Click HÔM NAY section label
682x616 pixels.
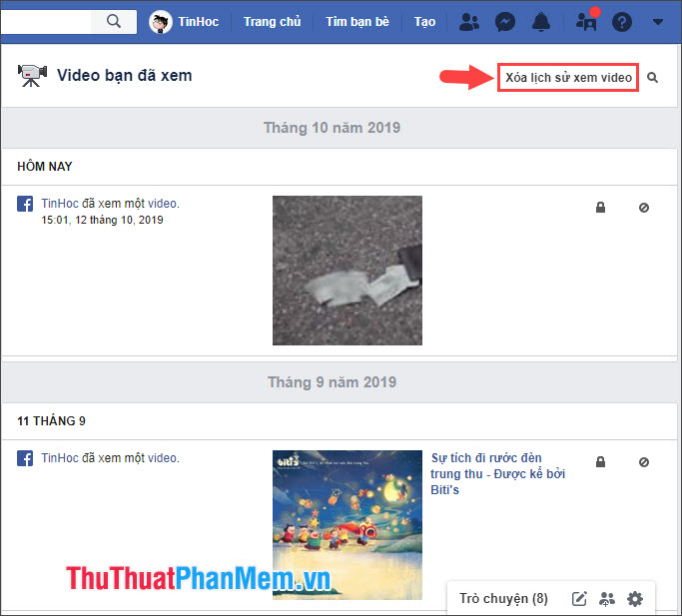[44, 166]
